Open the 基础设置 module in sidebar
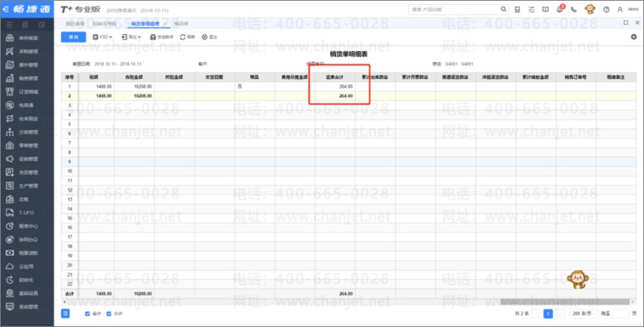Viewport: 644px width, 327px height. [x=27, y=293]
